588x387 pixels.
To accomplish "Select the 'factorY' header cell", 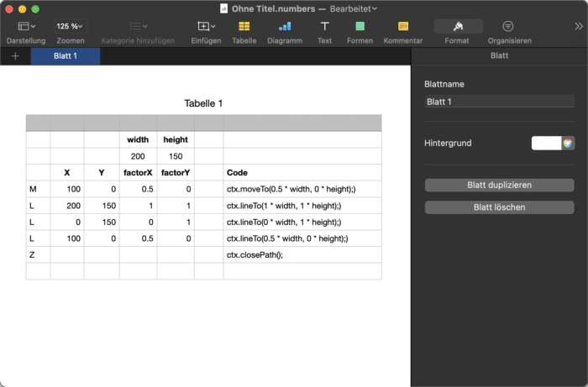I will click(176, 173).
